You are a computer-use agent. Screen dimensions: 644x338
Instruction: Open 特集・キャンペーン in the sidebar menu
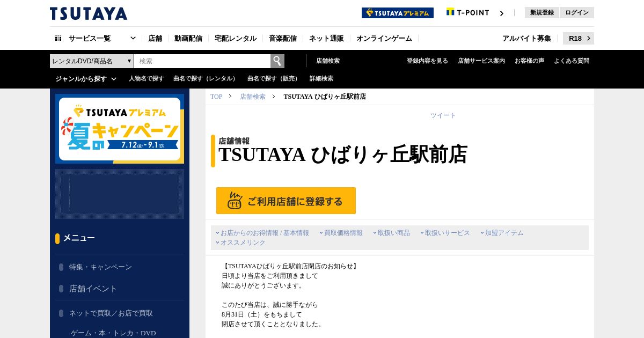(x=100, y=267)
